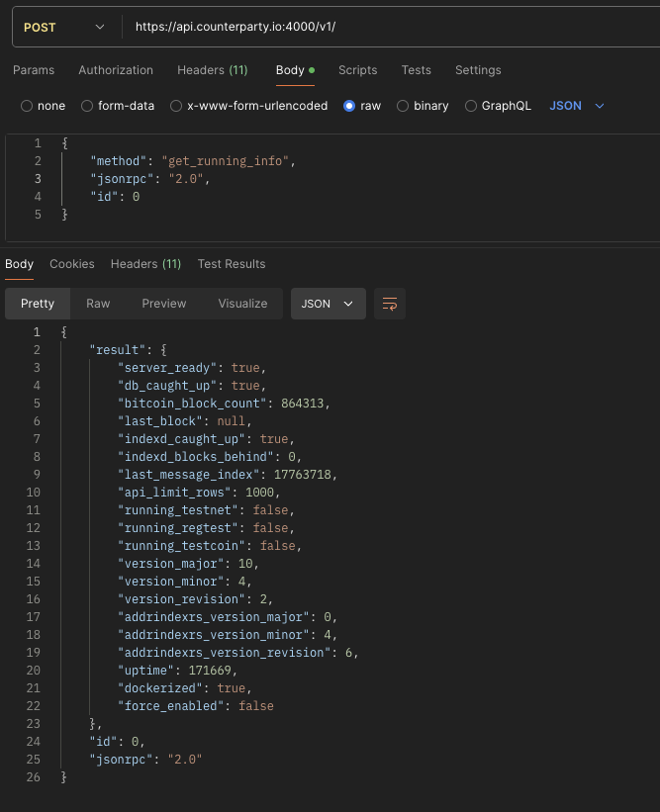660x812 pixels.
Task: Open the response Headers (11) tab
Action: pos(145,264)
